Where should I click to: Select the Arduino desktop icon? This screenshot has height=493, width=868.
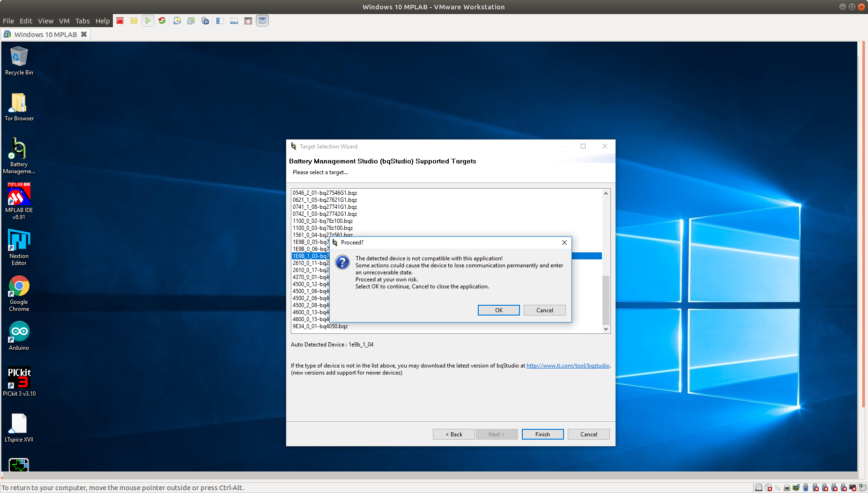click(x=19, y=336)
